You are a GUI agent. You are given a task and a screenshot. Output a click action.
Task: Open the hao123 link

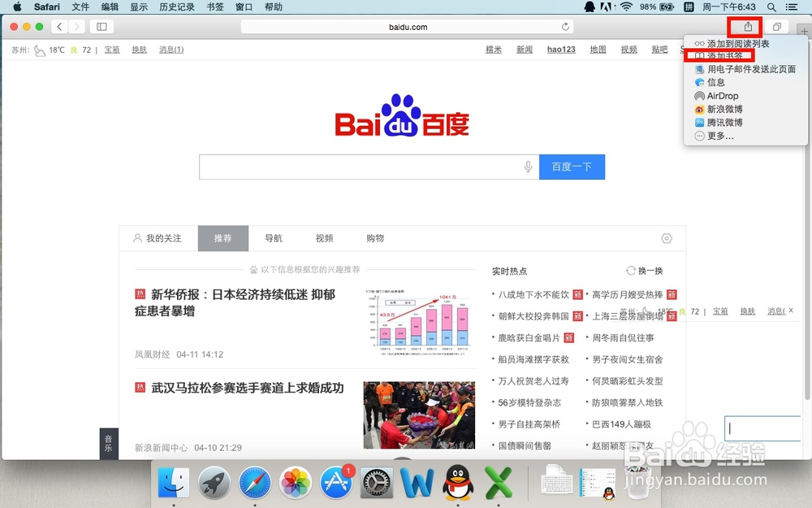pos(561,50)
